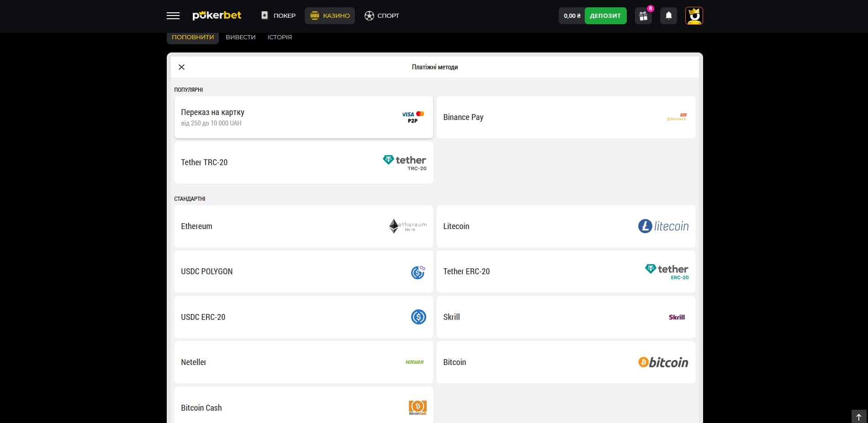This screenshot has width=868, height=423.
Task: Click the Skrill logo
Action: (677, 317)
